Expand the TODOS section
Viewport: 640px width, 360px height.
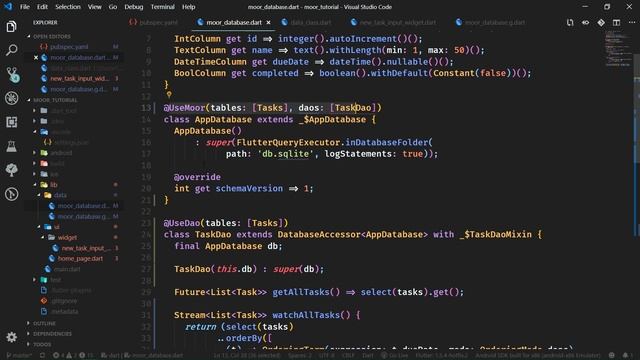click(x=42, y=344)
